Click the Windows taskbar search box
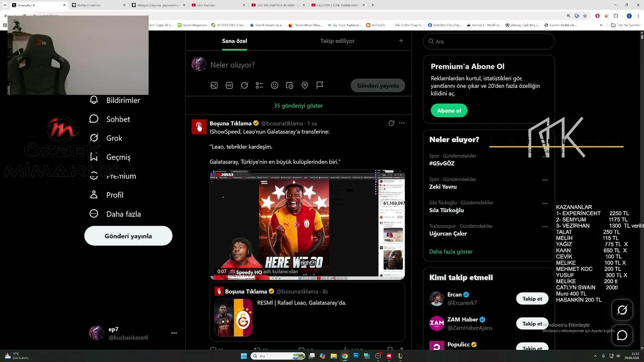Screen dimensions: 644x362 tap(278, 356)
